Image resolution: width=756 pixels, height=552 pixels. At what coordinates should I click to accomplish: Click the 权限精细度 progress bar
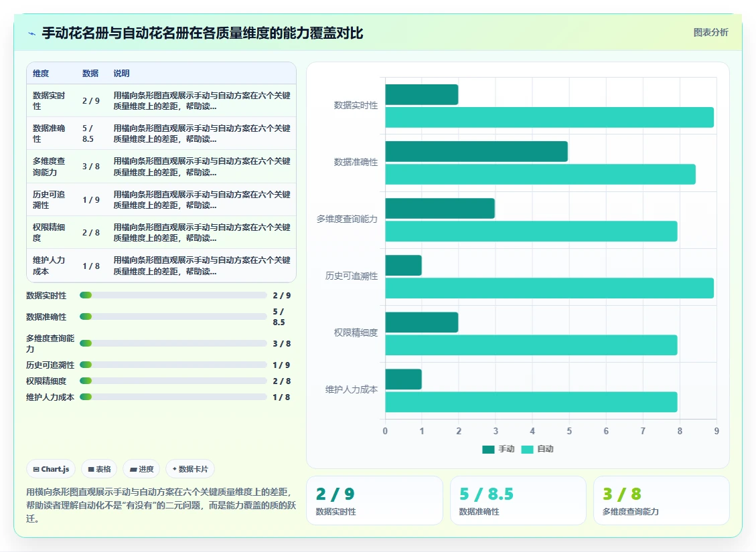coord(173,381)
